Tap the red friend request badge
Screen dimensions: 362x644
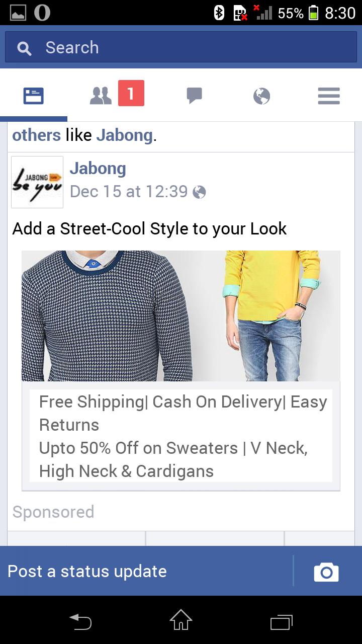(131, 93)
